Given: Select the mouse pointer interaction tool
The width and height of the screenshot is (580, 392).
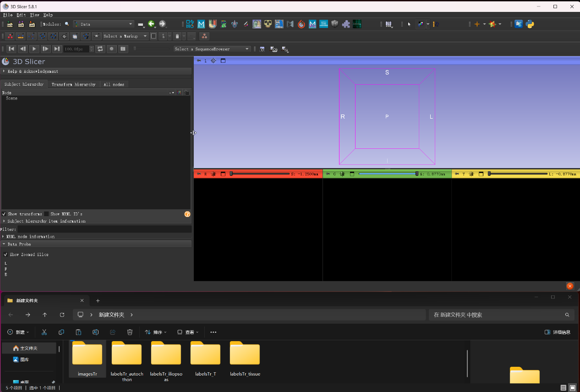Looking at the screenshot, I should pyautogui.click(x=409, y=24).
